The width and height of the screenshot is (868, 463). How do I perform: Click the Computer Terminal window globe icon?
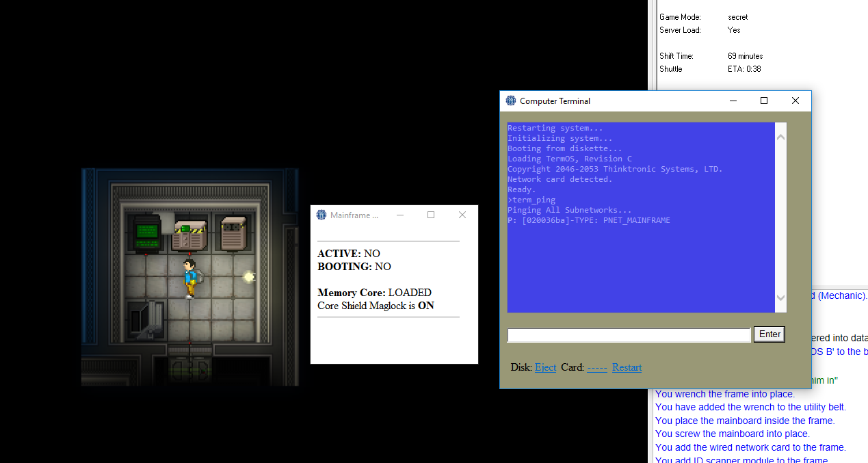[x=511, y=101]
